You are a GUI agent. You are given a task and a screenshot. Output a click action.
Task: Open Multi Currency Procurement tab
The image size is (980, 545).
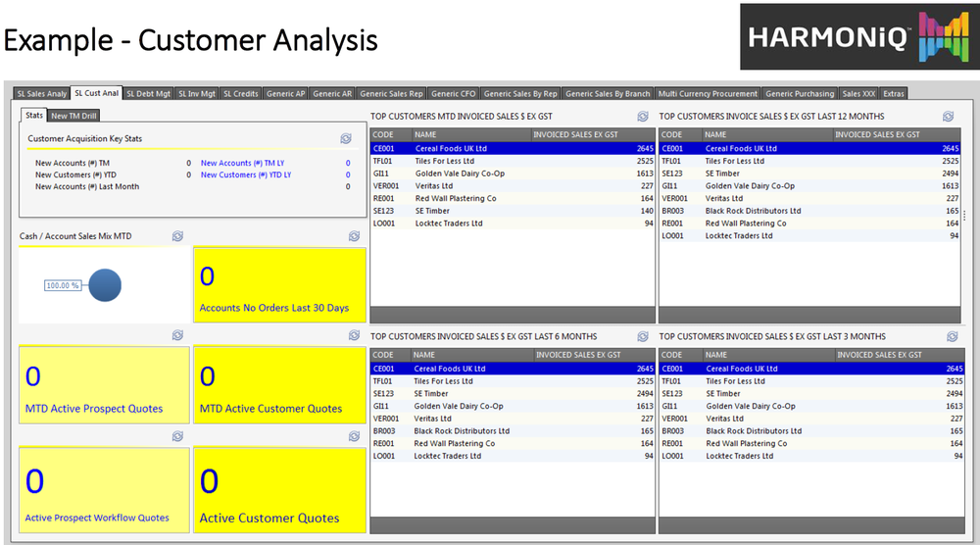[x=708, y=94]
